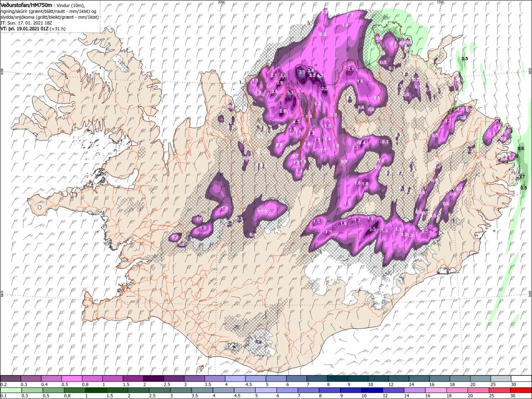Select the 2.9 precipitation value on the map
532x399 pixels.
click(x=280, y=83)
